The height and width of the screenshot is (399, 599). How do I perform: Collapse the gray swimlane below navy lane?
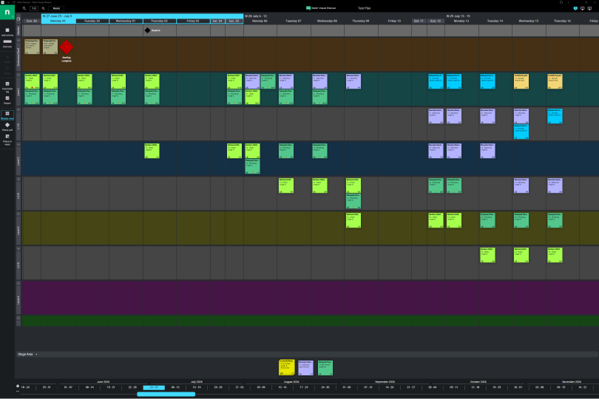(x=18, y=179)
